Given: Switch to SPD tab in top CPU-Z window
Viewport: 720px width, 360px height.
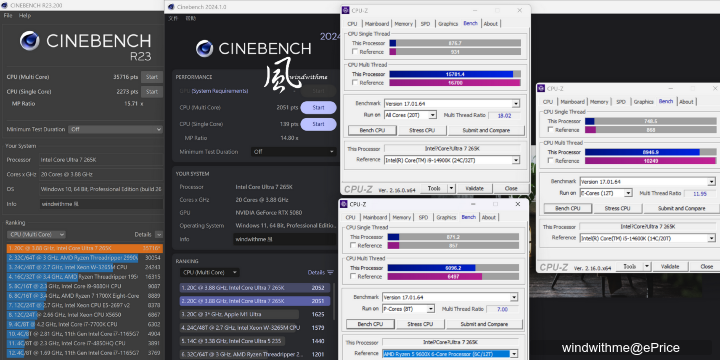Looking at the screenshot, I should click(425, 24).
